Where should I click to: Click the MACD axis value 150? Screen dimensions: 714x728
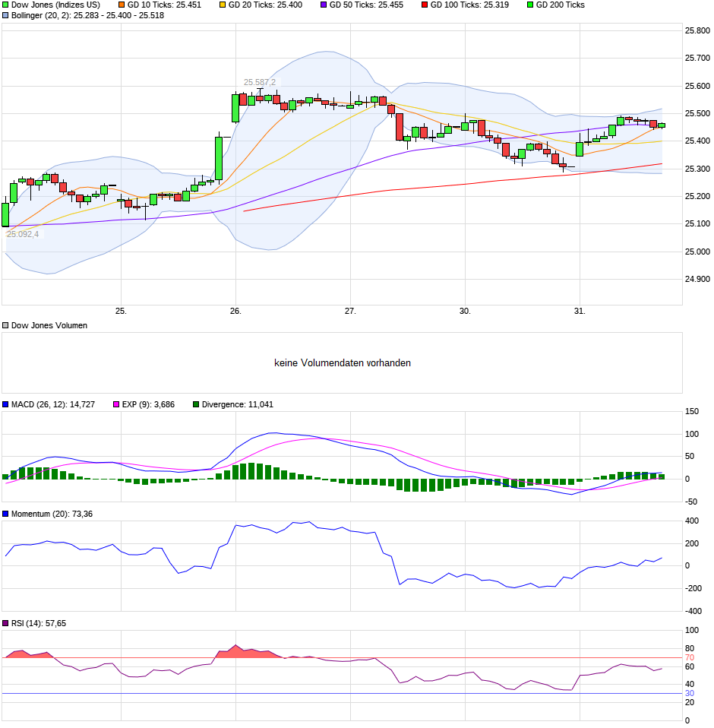click(692, 411)
